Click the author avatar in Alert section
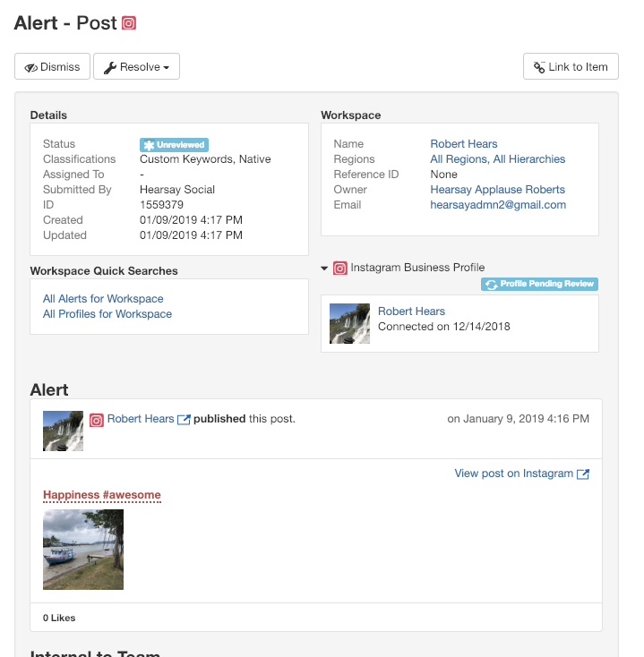The height and width of the screenshot is (657, 644). click(x=63, y=431)
